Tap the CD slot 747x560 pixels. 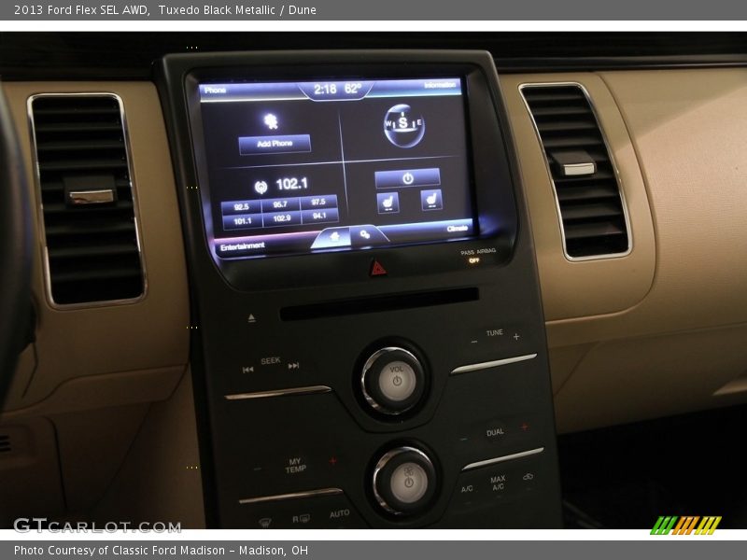(x=379, y=303)
